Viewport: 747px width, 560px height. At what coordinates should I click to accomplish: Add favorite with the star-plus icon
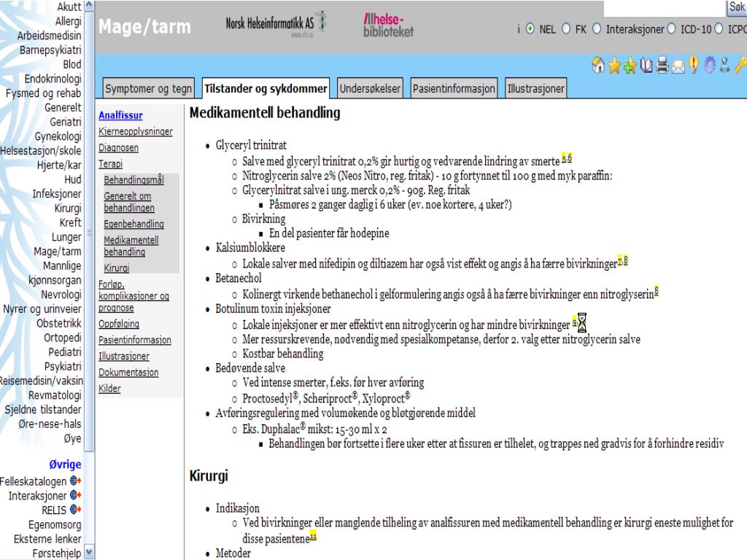point(630,65)
